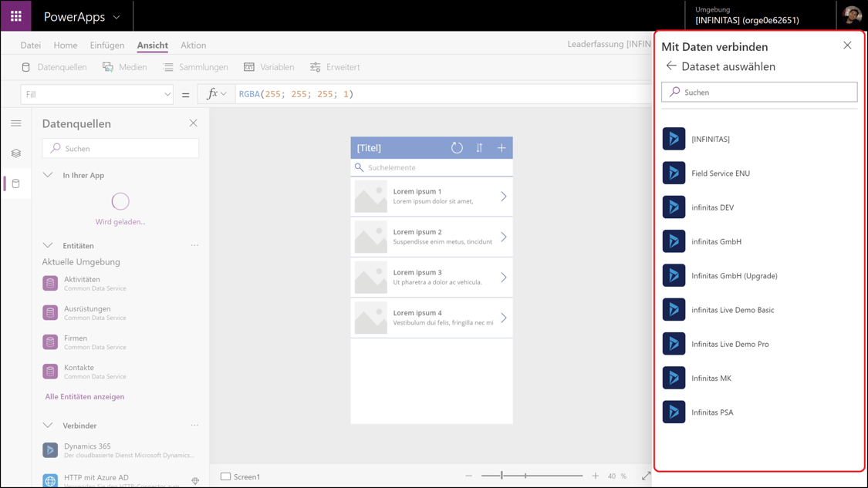
Task: Sort gallery items with the sort arrows icon
Action: [479, 146]
